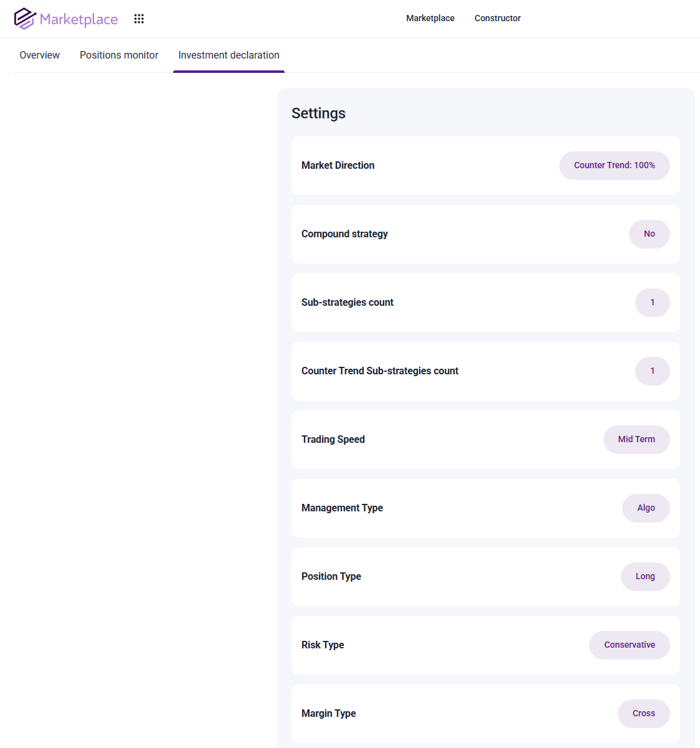700x748 pixels.
Task: Click the Risk Type label
Action: [323, 645]
